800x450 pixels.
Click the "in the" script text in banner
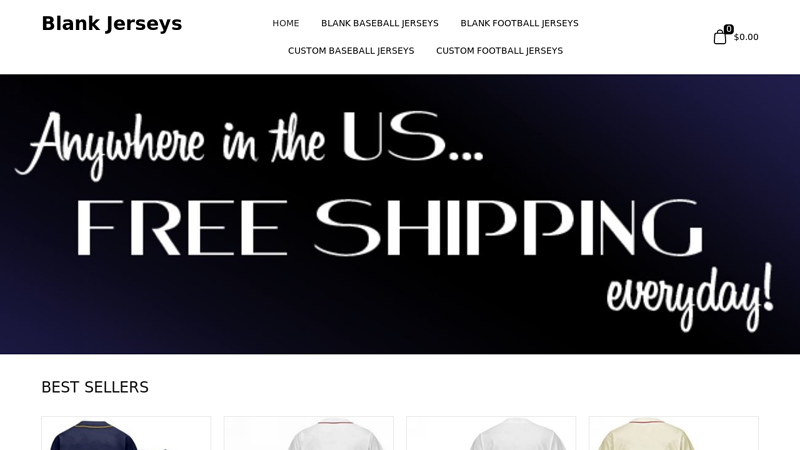point(273,142)
